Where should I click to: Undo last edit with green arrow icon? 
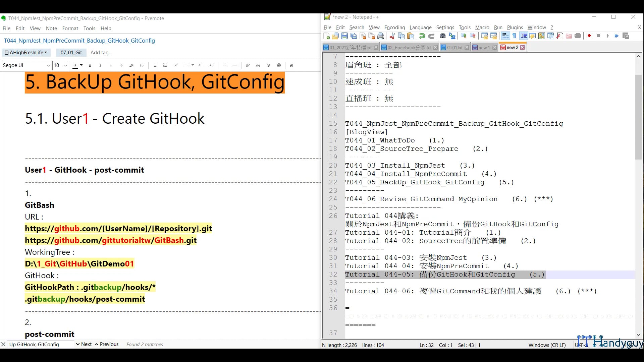422,36
